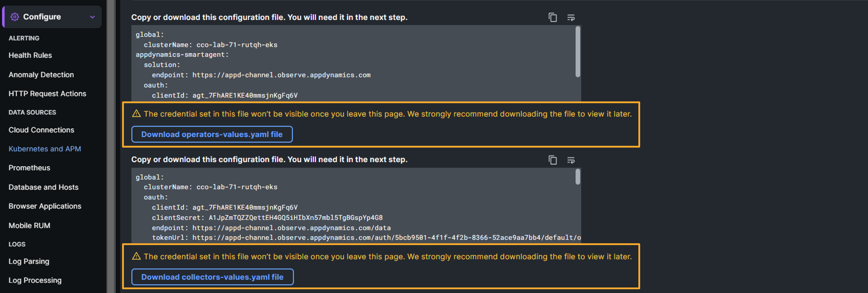The width and height of the screenshot is (868, 293).
Task: Toggle word wrap on operators config
Action: click(571, 17)
